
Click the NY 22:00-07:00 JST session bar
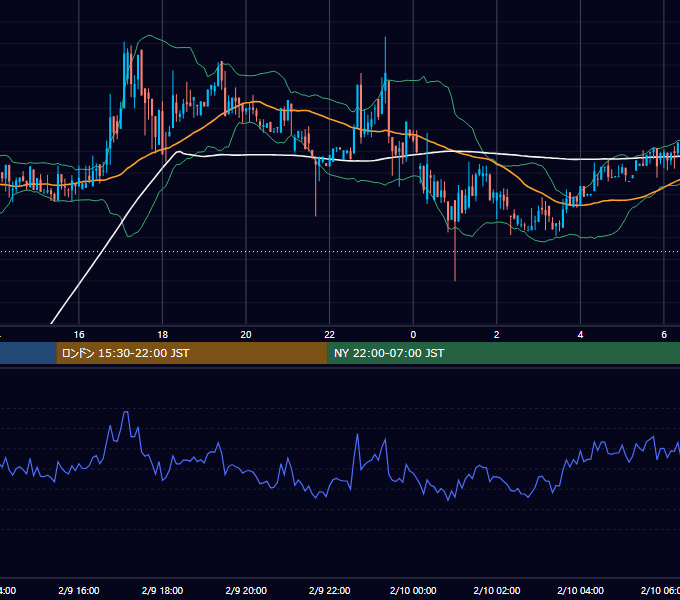pyautogui.click(x=503, y=353)
